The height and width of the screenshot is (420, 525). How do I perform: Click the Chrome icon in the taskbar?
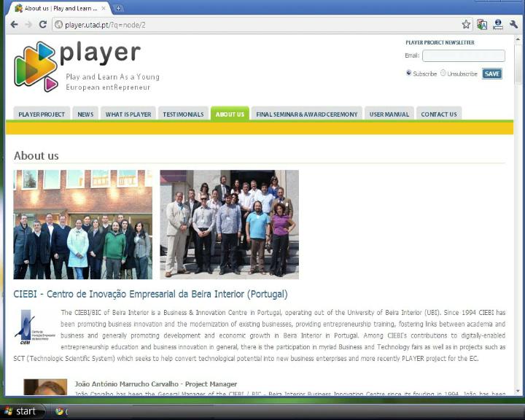[60, 411]
